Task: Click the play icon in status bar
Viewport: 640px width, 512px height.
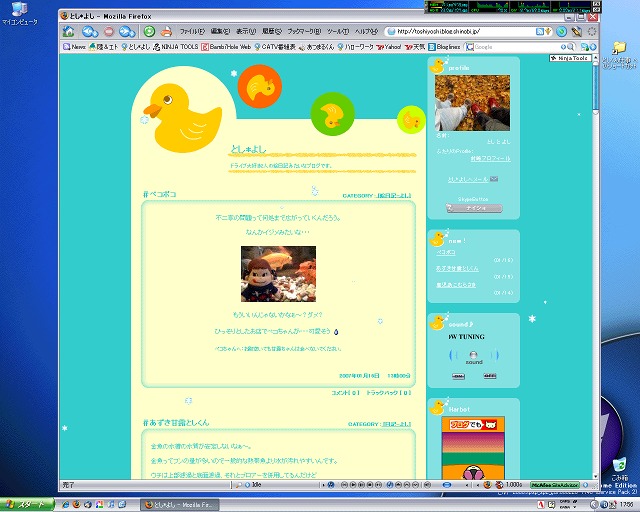Action: 353,485
